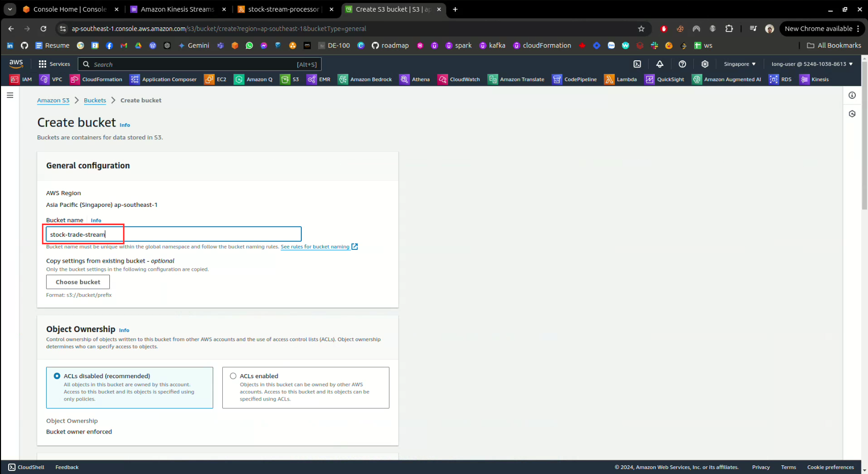Click the AWS logo home icon
868x474 pixels.
pos(16,63)
